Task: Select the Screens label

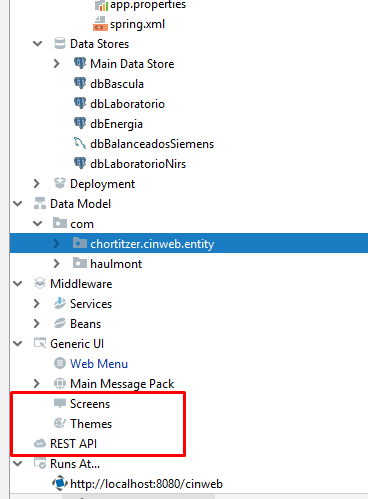Action: [90, 404]
